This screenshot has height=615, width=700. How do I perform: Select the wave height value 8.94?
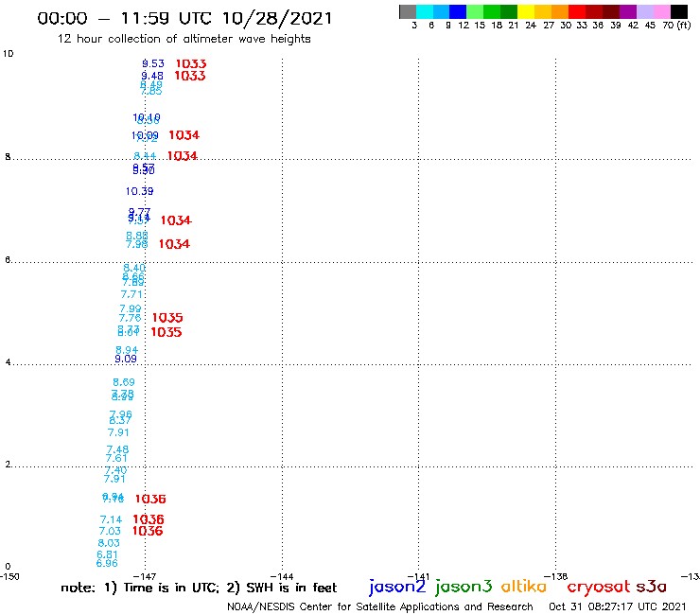tap(127, 350)
